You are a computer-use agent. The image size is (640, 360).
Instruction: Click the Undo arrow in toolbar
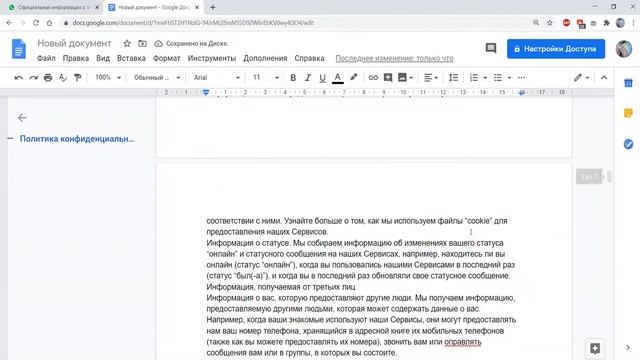(x=18, y=78)
